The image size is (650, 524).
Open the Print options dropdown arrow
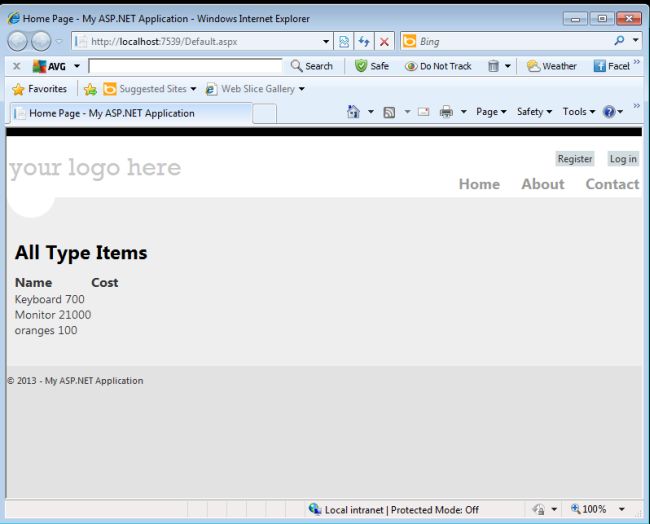click(463, 112)
